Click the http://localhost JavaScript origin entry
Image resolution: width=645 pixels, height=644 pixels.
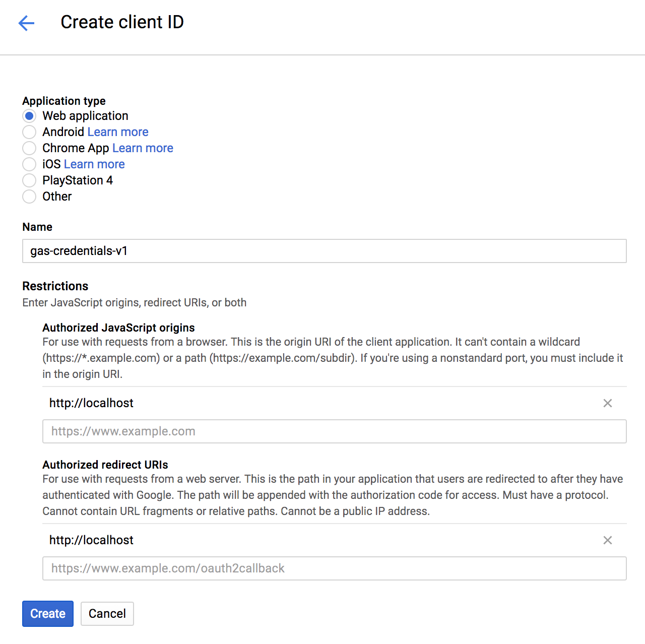91,403
